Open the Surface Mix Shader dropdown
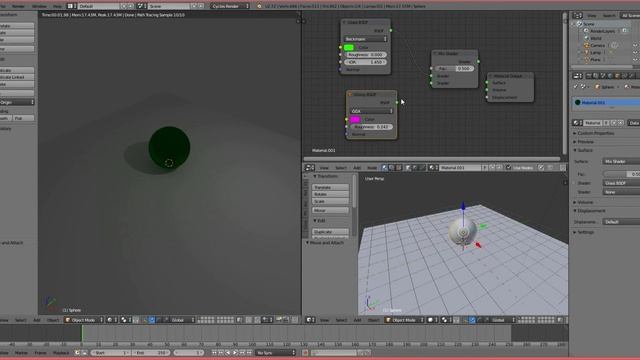This screenshot has height=360, width=640. [621, 162]
